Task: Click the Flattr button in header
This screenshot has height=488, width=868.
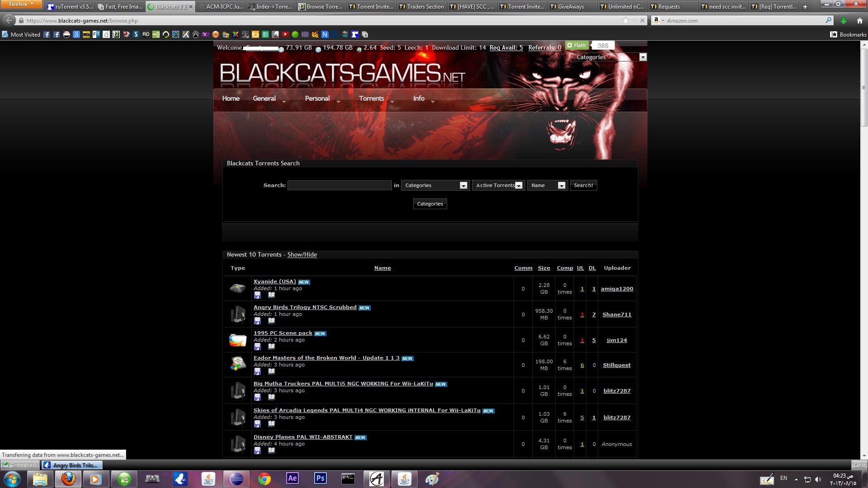Action: point(577,45)
